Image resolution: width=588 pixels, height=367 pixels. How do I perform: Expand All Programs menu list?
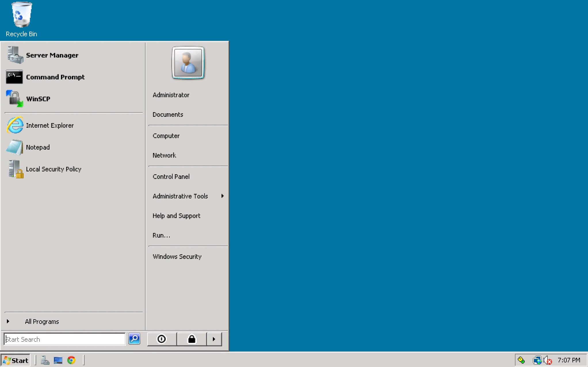click(42, 321)
